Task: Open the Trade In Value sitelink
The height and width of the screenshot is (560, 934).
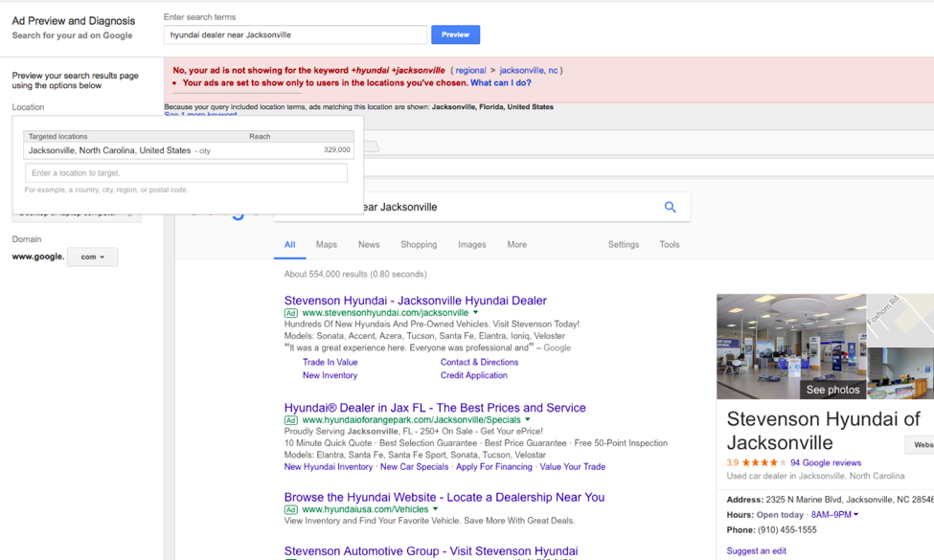Action: (x=330, y=362)
